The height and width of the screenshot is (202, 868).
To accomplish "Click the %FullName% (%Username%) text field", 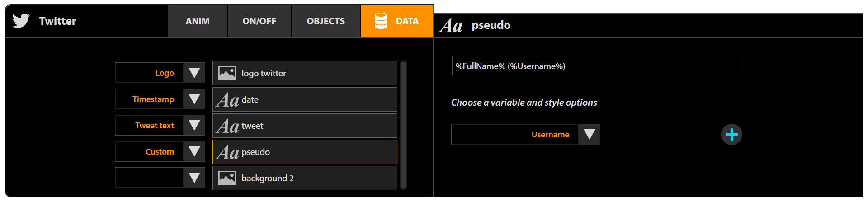I will click(x=597, y=66).
